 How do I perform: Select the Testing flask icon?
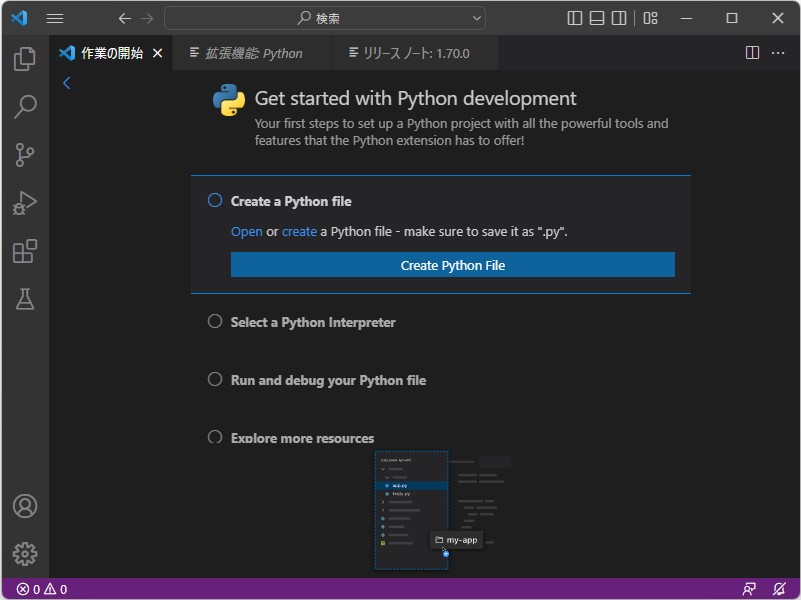point(25,298)
